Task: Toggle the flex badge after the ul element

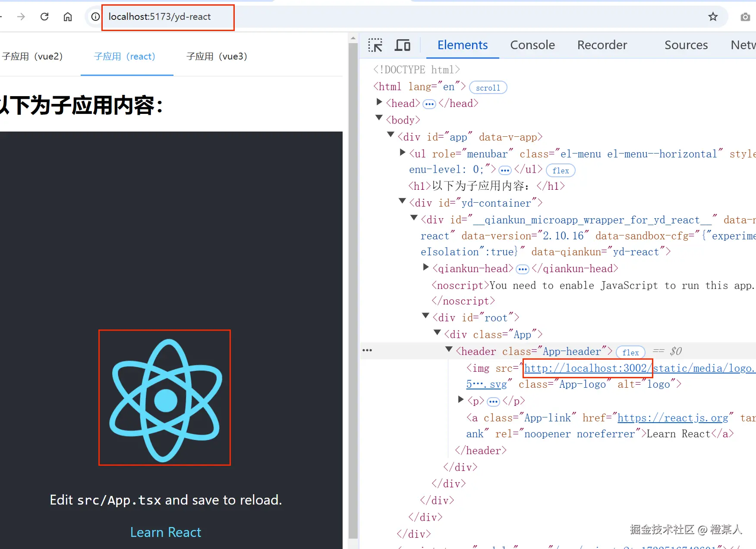Action: coord(561,170)
